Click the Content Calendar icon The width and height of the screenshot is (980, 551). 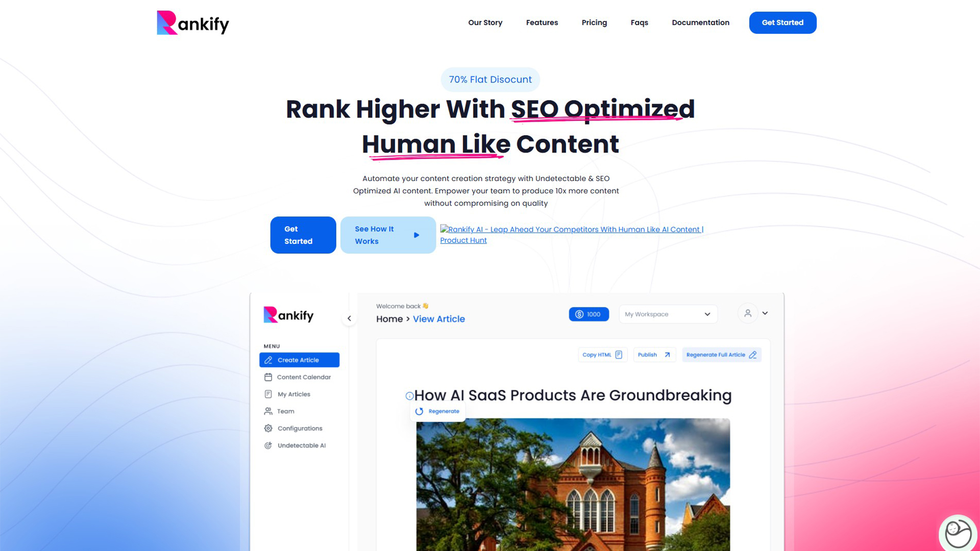coord(268,377)
